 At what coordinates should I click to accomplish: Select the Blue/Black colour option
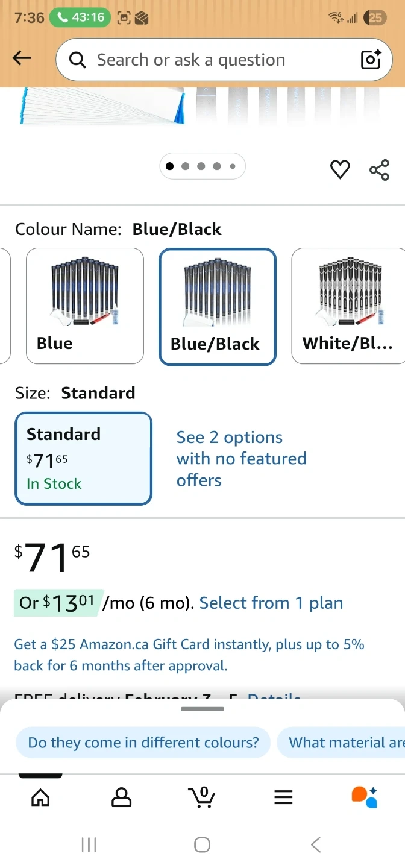coord(218,306)
